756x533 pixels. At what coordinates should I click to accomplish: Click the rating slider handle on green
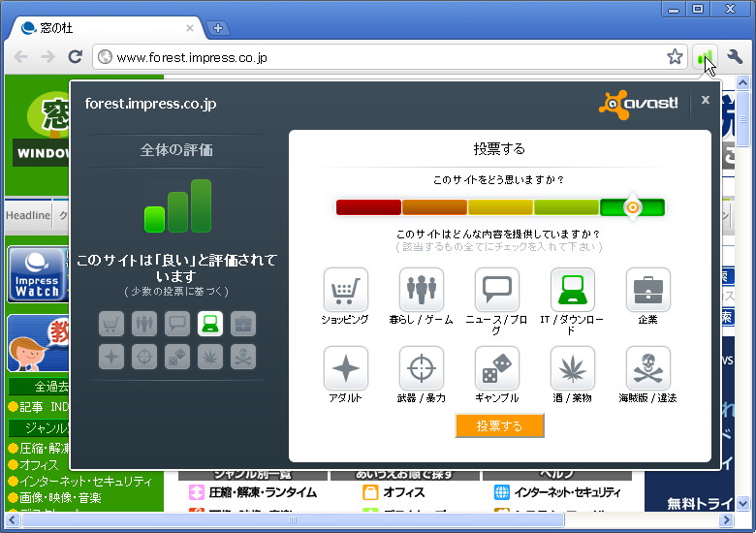632,207
